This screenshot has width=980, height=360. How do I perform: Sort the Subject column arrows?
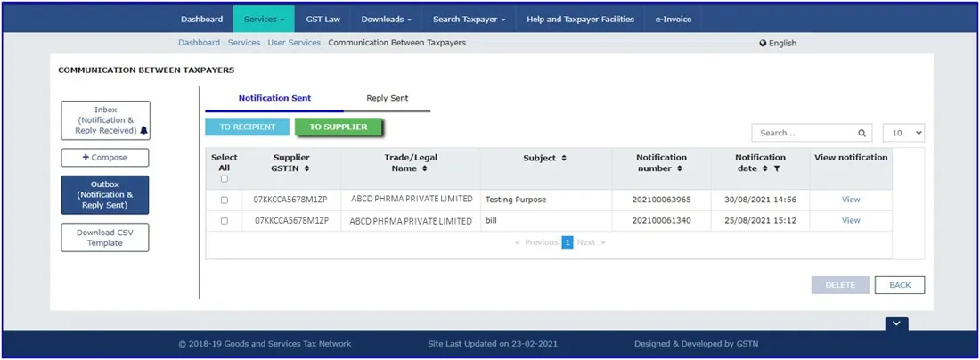[564, 159]
